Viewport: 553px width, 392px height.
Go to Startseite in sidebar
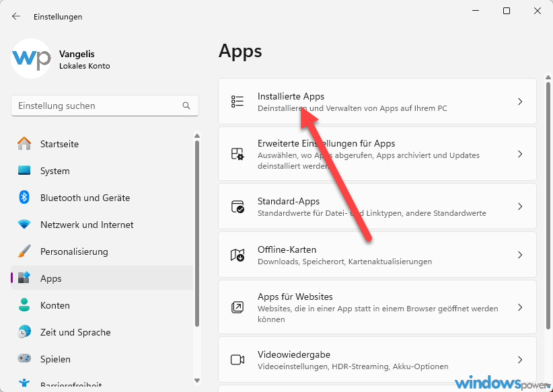(x=102, y=144)
